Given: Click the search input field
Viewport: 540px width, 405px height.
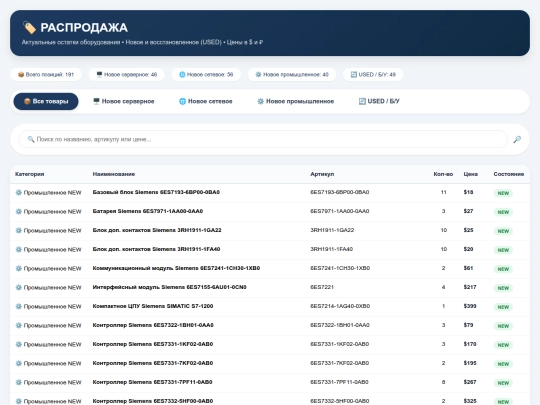Looking at the screenshot, I should click(263, 139).
